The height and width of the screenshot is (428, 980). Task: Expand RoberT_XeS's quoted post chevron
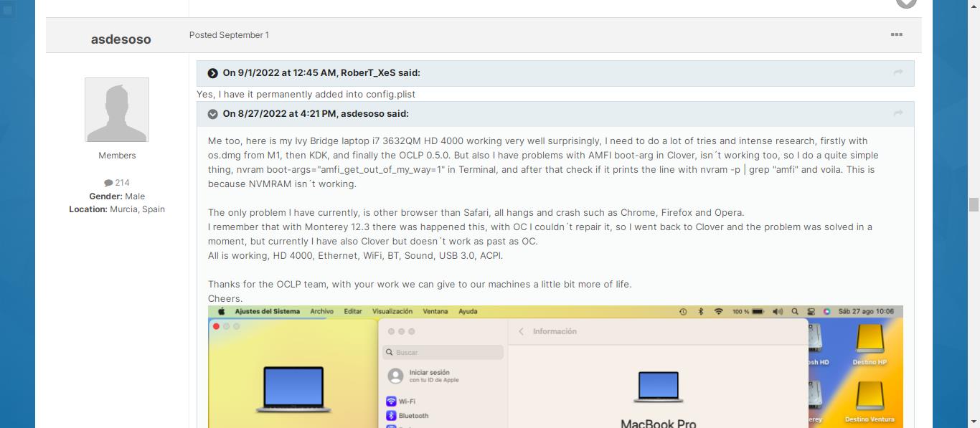coord(212,72)
